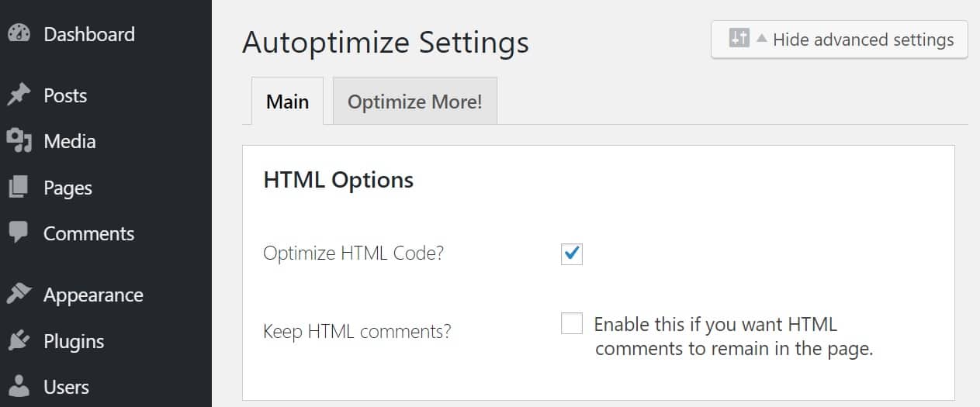Click the Dashboard gauge icon
Image resolution: width=980 pixels, height=407 pixels.
(x=19, y=34)
